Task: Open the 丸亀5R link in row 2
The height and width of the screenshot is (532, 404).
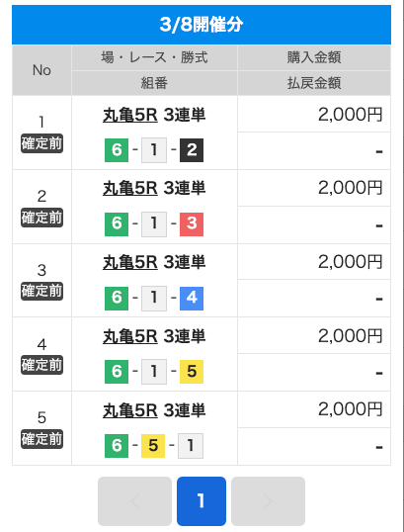Action: tap(130, 188)
